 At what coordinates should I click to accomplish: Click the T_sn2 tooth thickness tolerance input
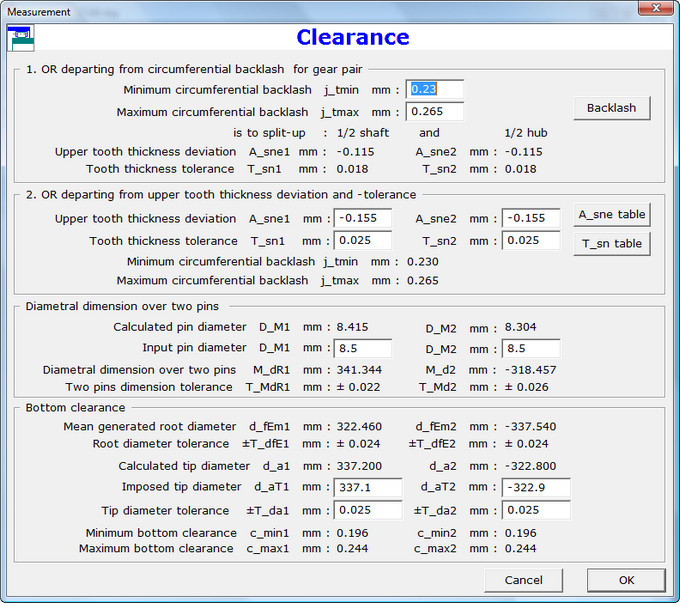[530, 240]
